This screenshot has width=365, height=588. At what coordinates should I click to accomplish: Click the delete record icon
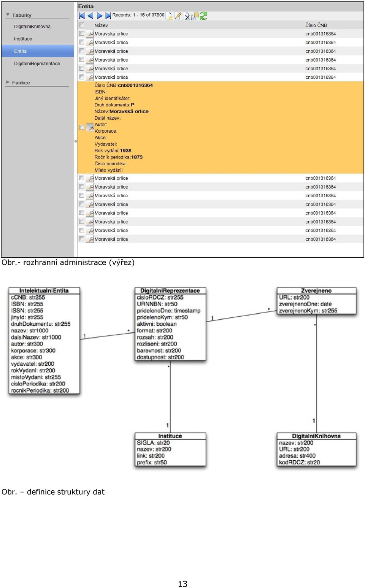pos(187,16)
